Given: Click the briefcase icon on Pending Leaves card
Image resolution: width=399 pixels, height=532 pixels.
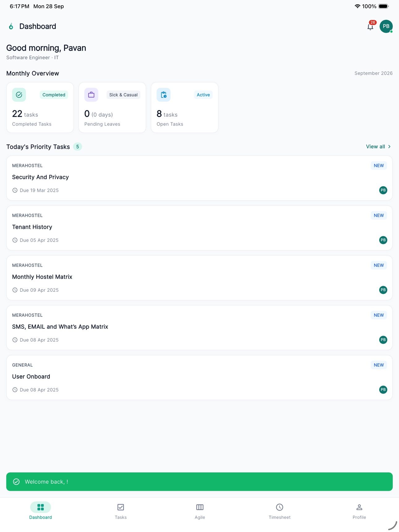Looking at the screenshot, I should pyautogui.click(x=91, y=95).
